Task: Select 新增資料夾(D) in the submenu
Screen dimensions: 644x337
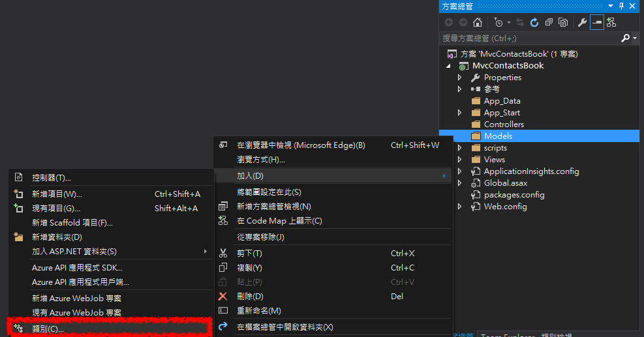Action: [x=57, y=237]
